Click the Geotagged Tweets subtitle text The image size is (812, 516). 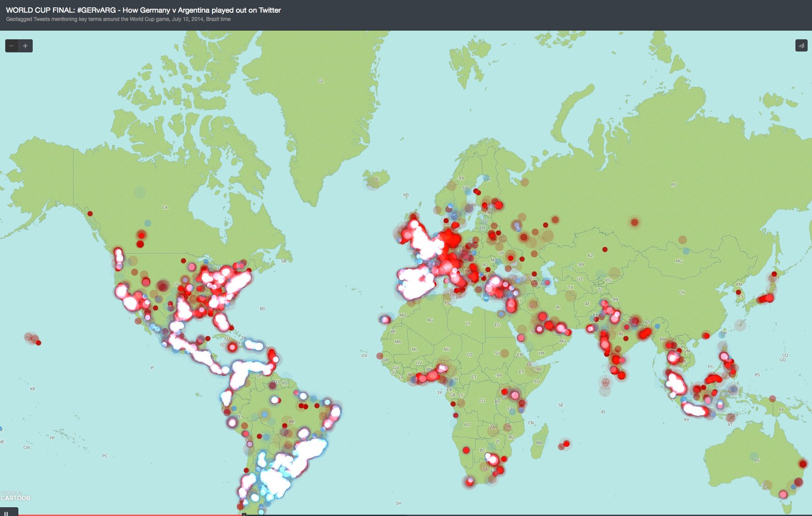(x=118, y=19)
